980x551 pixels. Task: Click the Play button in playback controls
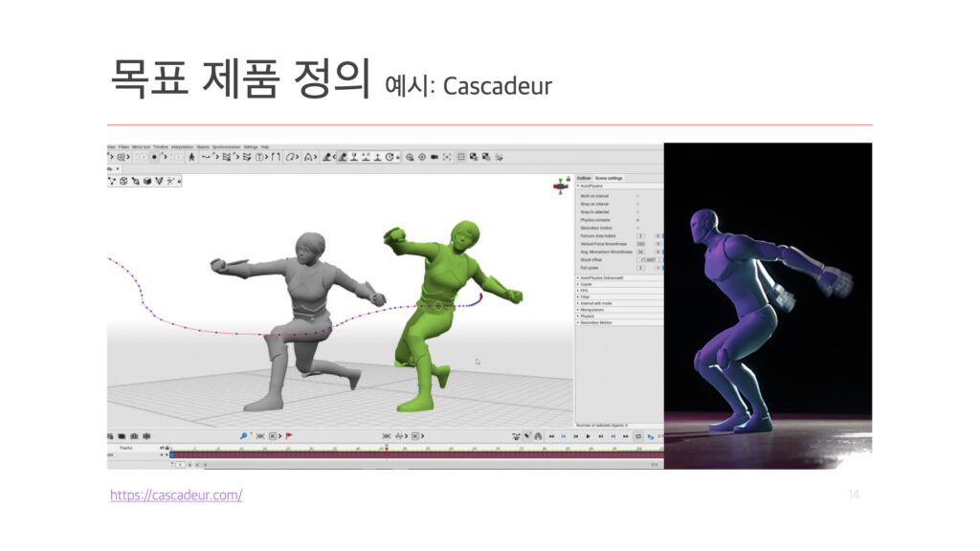coord(589,436)
